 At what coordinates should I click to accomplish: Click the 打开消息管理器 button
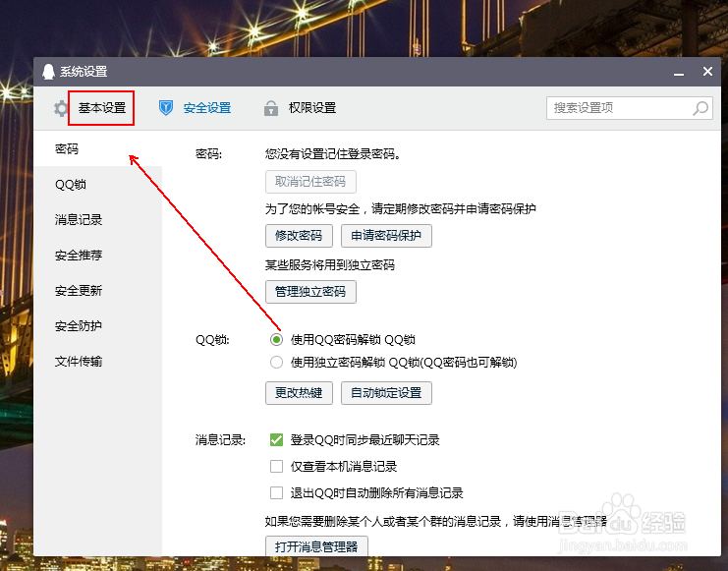point(316,546)
